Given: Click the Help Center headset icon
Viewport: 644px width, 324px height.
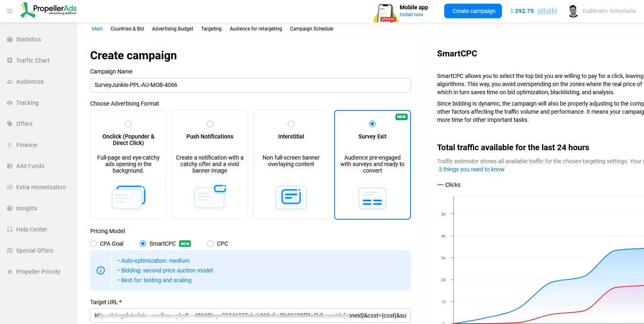Looking at the screenshot, I should coord(10,229).
